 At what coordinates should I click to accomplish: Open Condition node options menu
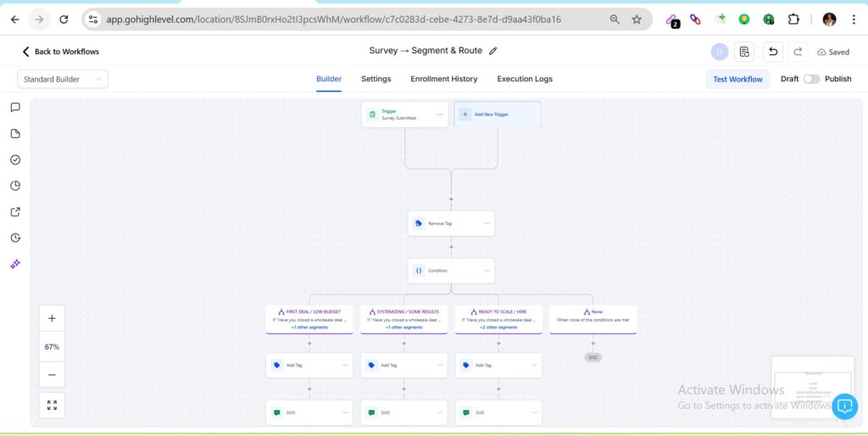pos(487,271)
